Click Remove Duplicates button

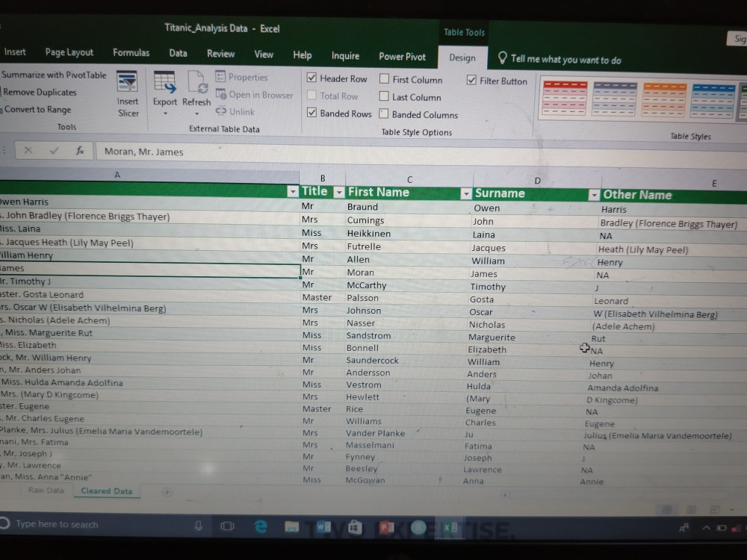coord(40,92)
